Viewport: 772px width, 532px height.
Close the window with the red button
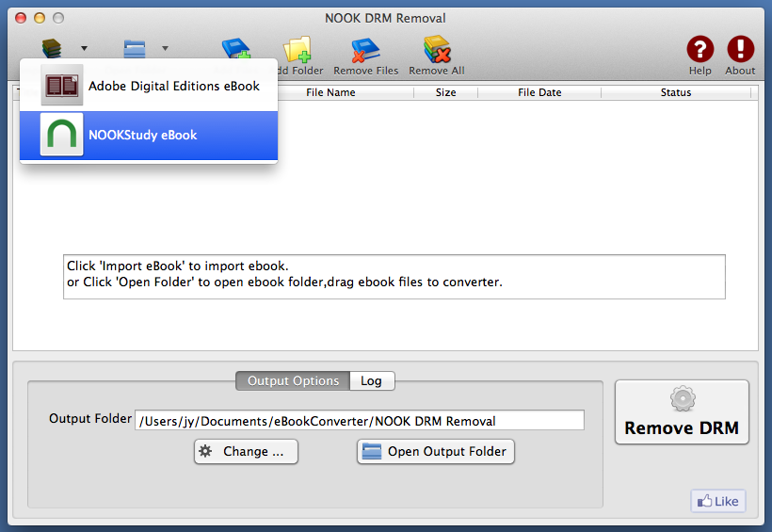click(21, 18)
